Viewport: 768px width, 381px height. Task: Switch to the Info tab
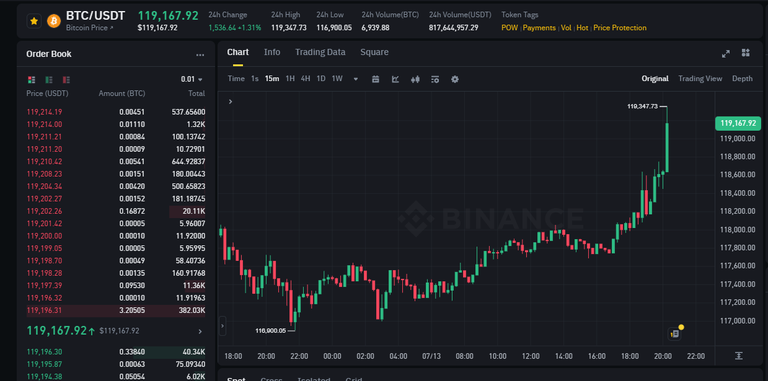(x=272, y=52)
